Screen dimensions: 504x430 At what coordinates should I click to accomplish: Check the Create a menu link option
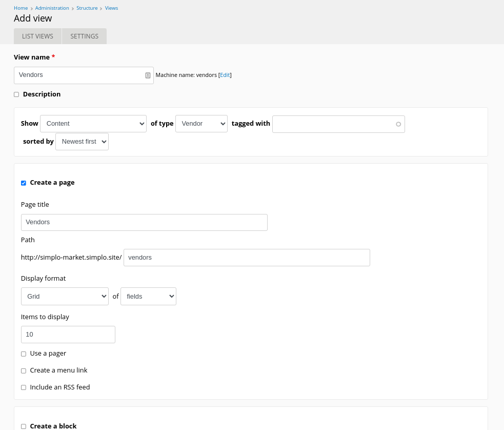(24, 371)
